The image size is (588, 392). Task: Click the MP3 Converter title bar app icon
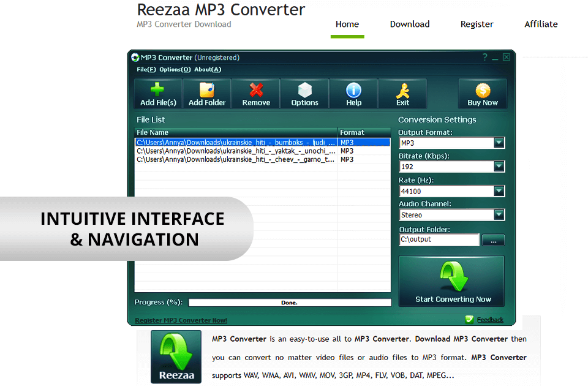coord(135,58)
